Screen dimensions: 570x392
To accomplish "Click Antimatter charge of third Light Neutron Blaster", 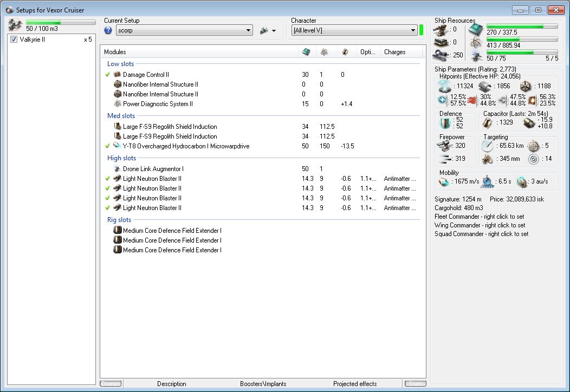I will 399,198.
